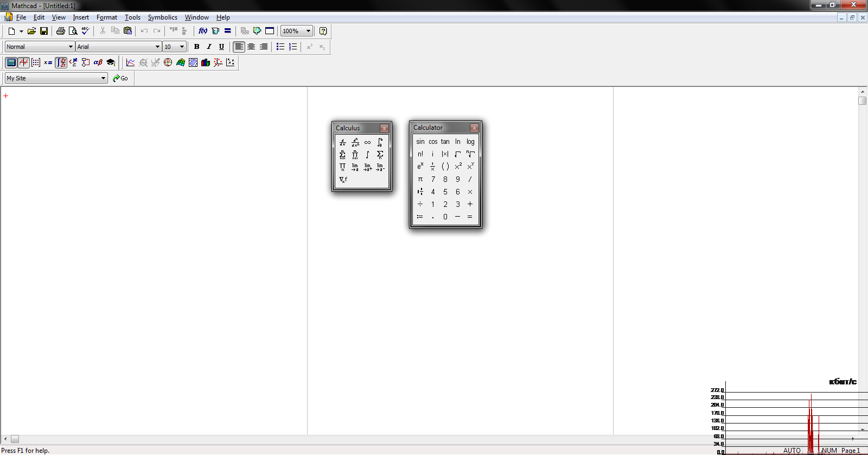Open the File menu
Viewport: 868px width, 455px height.
pyautogui.click(x=21, y=17)
